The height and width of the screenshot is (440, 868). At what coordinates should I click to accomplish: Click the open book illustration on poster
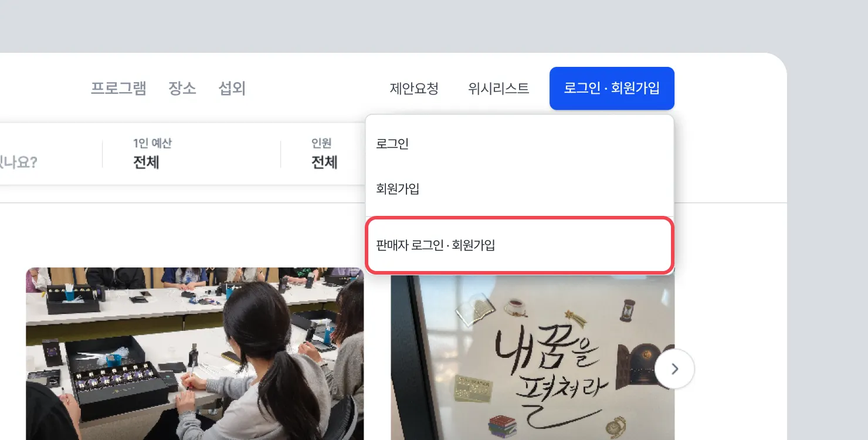pyautogui.click(x=474, y=309)
